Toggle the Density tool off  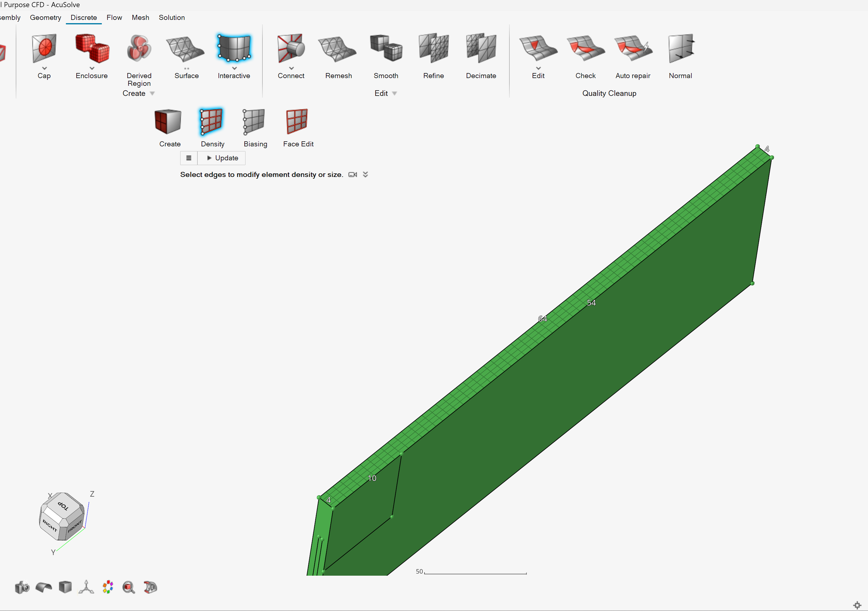[x=212, y=122]
